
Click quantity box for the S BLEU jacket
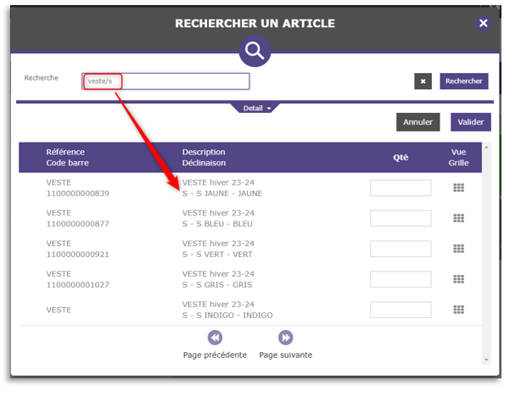pos(400,218)
